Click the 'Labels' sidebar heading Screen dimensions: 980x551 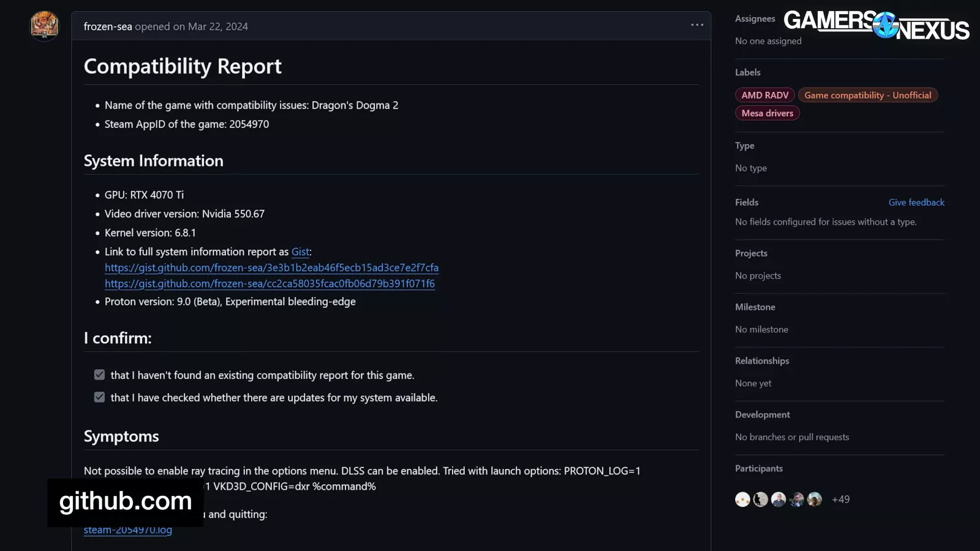[748, 72]
